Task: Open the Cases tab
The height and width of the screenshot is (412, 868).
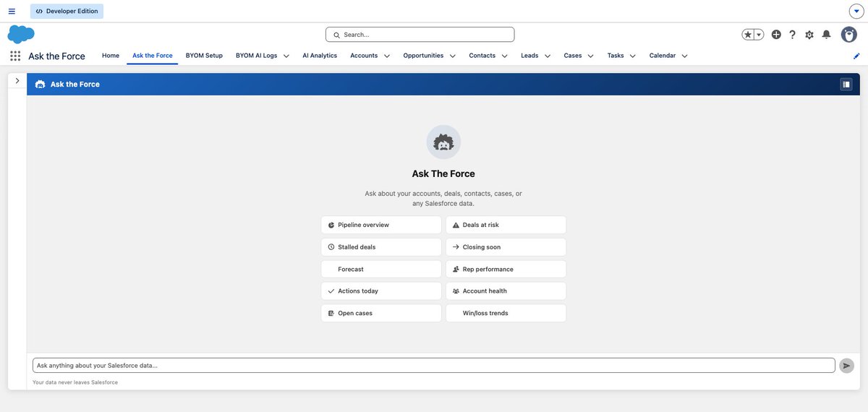Action: coord(573,56)
